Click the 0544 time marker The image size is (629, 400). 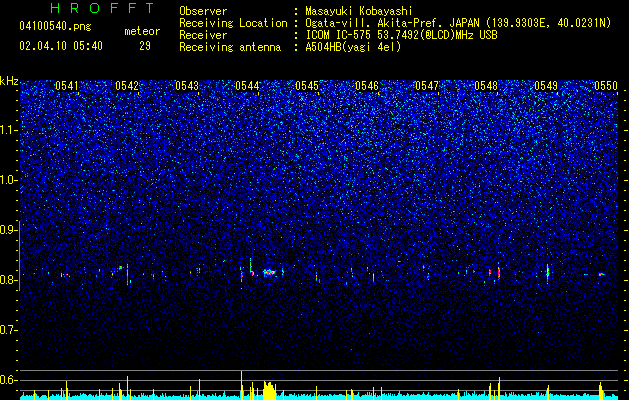pyautogui.click(x=247, y=86)
